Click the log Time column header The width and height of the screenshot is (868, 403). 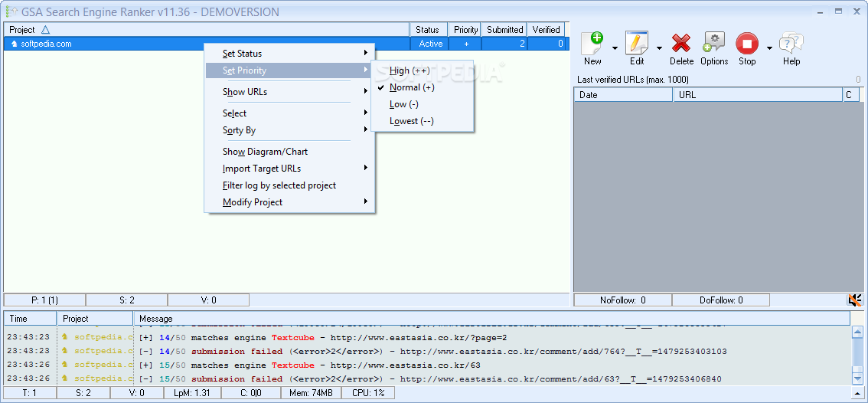31,319
